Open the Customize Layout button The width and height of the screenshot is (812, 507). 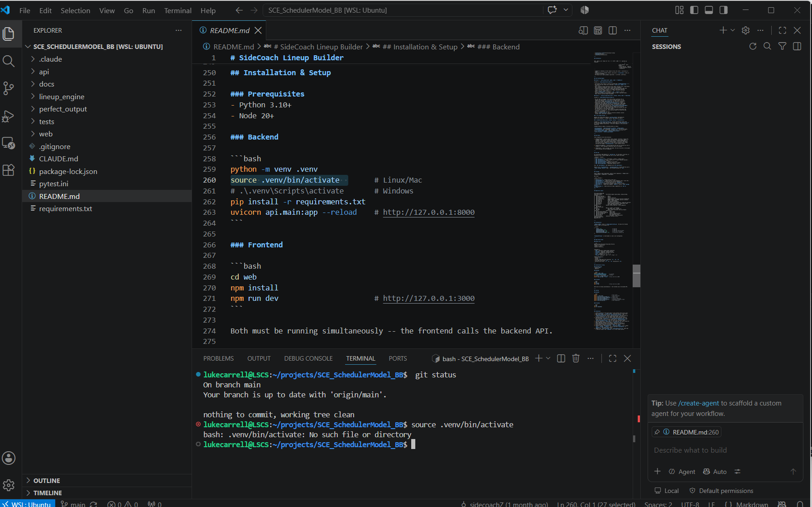(x=679, y=10)
